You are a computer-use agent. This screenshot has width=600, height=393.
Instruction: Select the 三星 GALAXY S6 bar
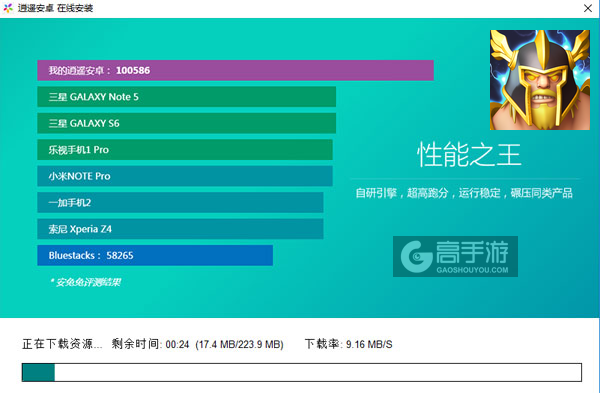point(186,123)
